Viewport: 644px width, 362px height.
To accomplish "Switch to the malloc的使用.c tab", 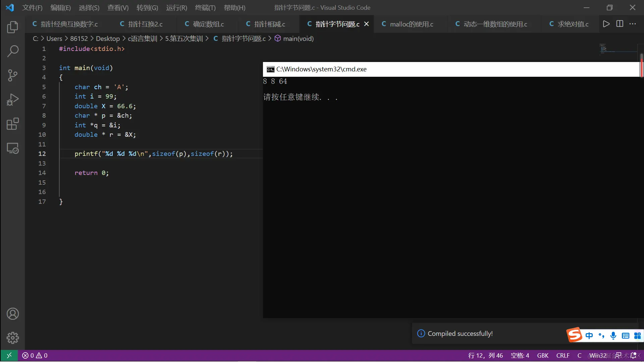I will coord(411,24).
